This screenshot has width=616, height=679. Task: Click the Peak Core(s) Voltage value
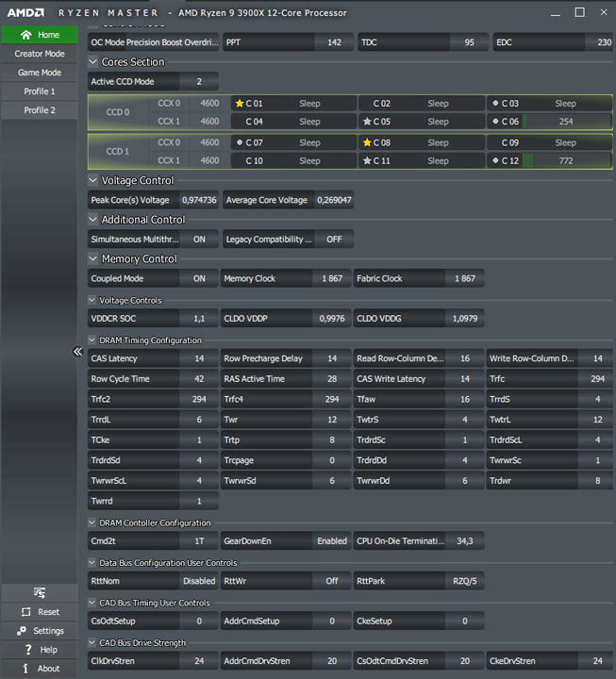click(199, 200)
